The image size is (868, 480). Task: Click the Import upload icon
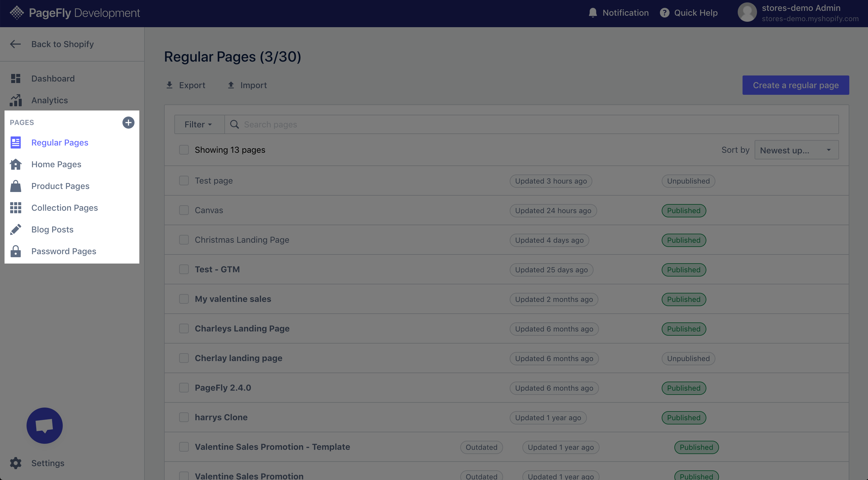231,85
